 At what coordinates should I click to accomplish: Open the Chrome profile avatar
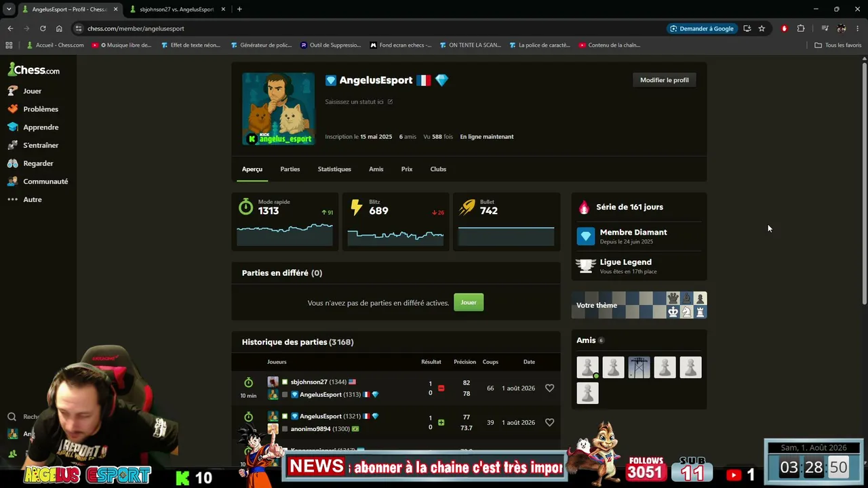tap(842, 28)
